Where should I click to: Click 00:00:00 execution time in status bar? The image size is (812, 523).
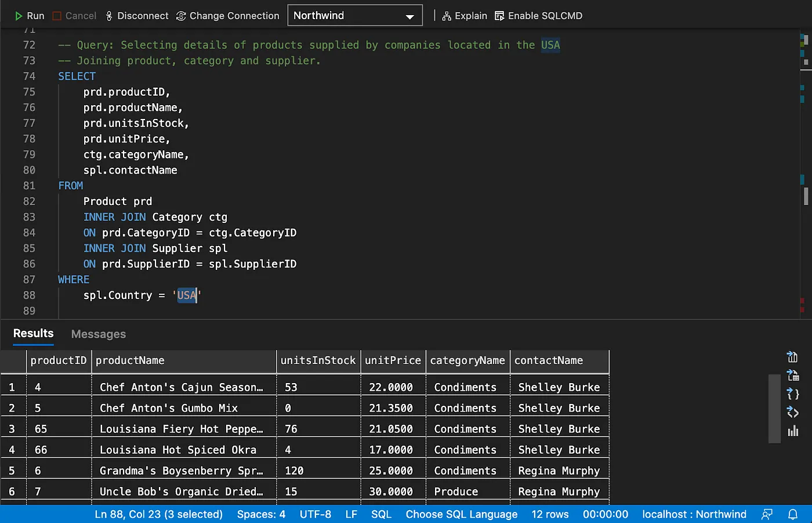(606, 514)
